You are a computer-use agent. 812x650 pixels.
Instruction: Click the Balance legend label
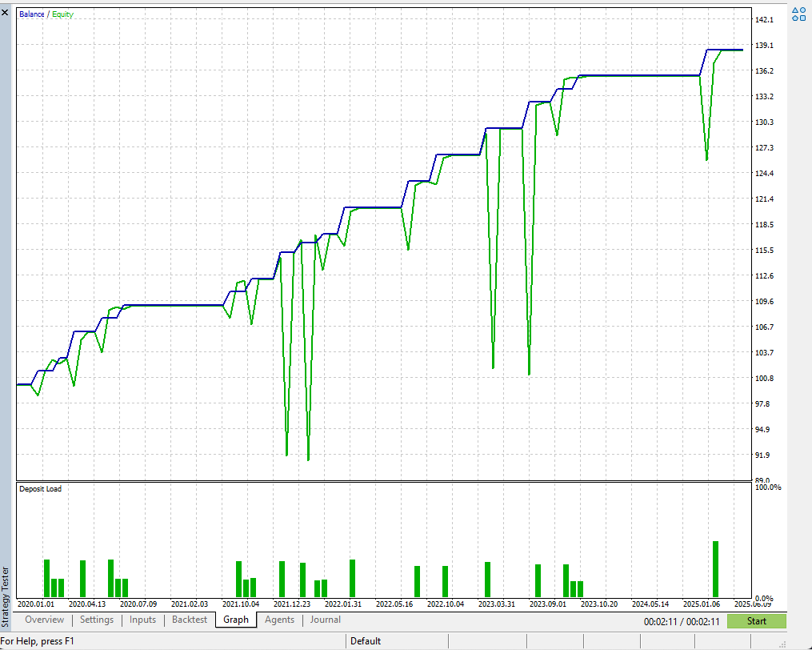[x=32, y=14]
